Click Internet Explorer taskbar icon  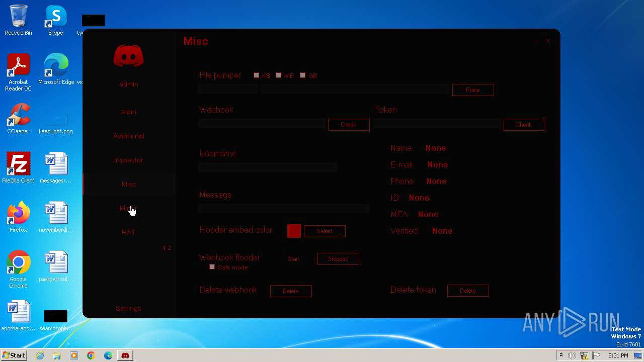[40, 355]
